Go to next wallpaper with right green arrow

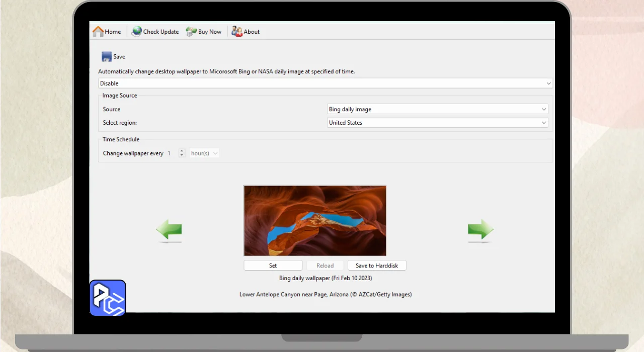(x=480, y=230)
